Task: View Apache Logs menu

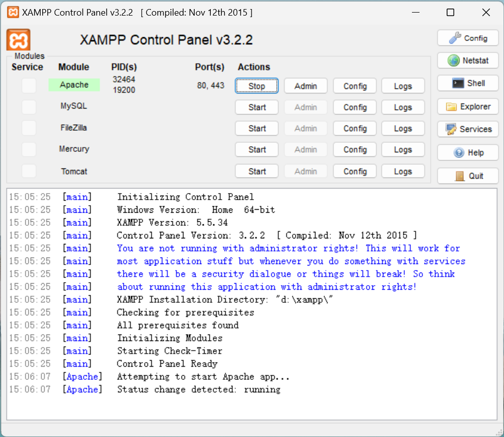Action: 403,86
